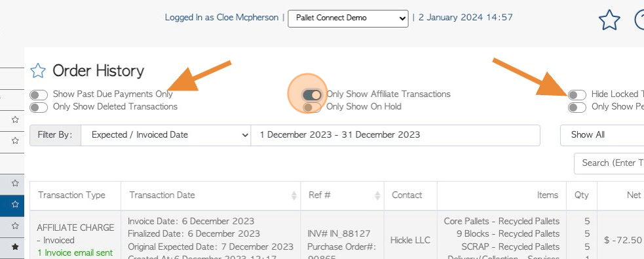Image resolution: width=644 pixels, height=259 pixels.
Task: Click the large favorites star in top header
Action: click(609, 20)
